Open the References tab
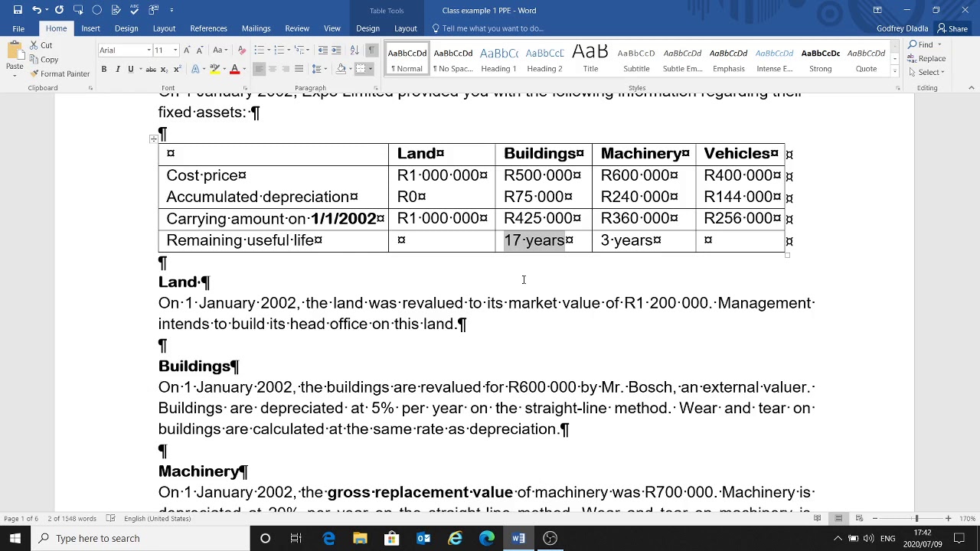980x551 pixels. [208, 28]
